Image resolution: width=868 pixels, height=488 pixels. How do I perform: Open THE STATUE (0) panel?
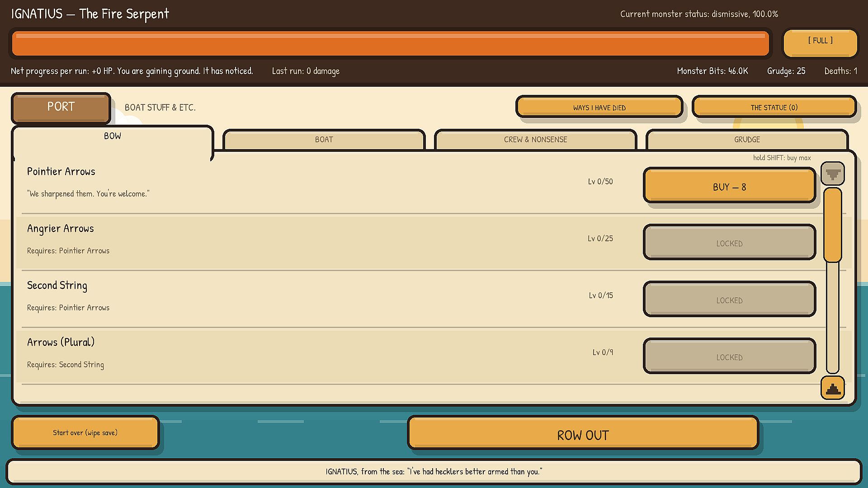click(x=774, y=107)
